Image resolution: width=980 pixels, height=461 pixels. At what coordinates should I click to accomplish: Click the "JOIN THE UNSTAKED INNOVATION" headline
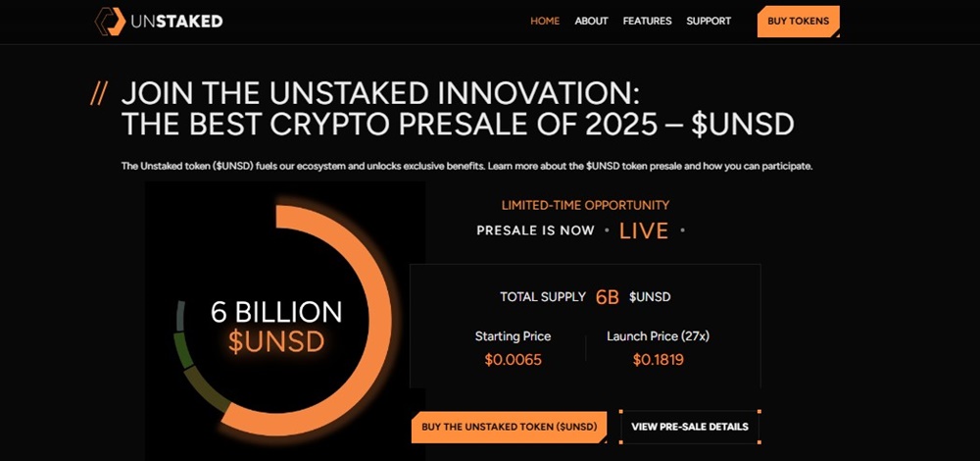tap(380, 95)
